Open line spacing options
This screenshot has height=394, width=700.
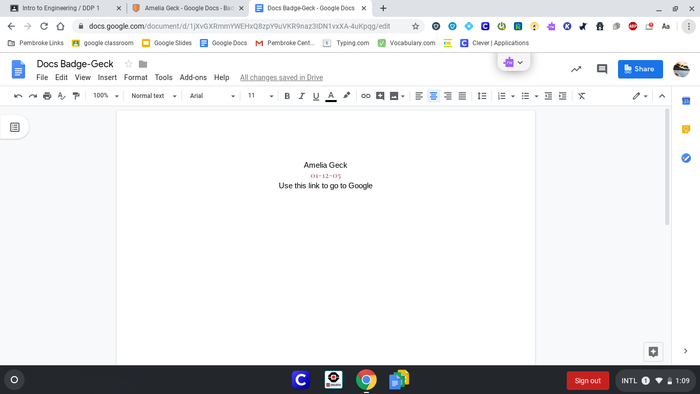pos(482,96)
